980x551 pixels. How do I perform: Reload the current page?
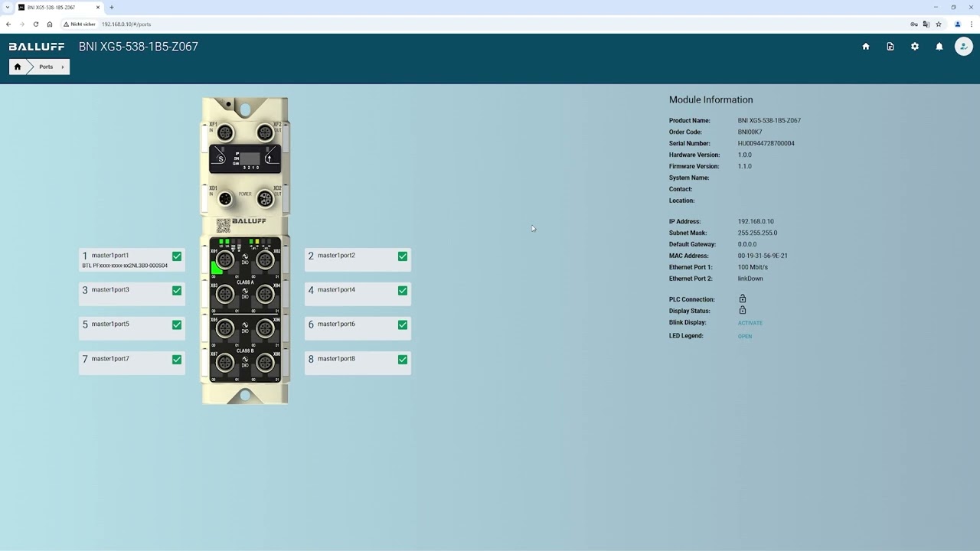35,24
